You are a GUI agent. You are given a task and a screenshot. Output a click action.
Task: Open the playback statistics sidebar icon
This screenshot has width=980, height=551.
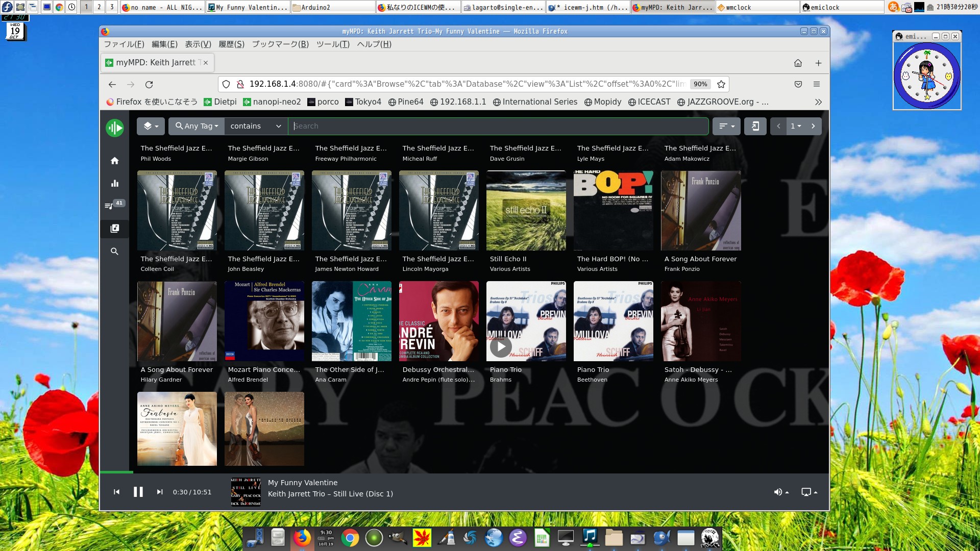(x=114, y=183)
